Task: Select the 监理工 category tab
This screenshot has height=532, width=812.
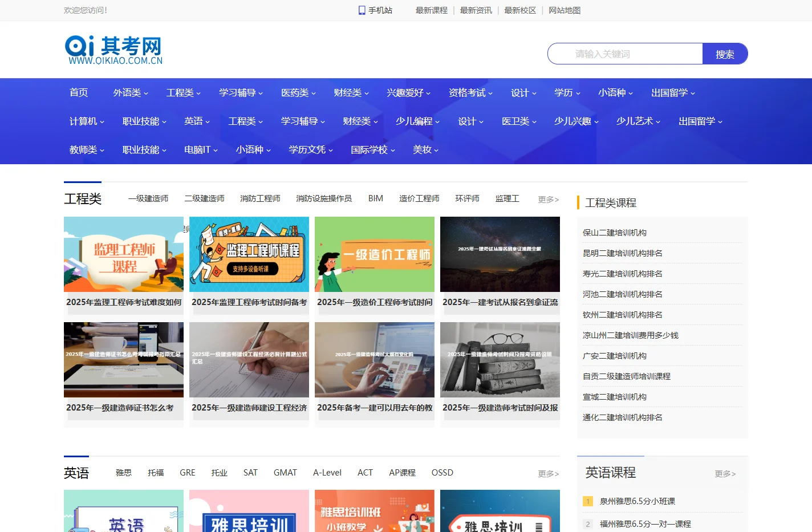Action: coord(507,198)
